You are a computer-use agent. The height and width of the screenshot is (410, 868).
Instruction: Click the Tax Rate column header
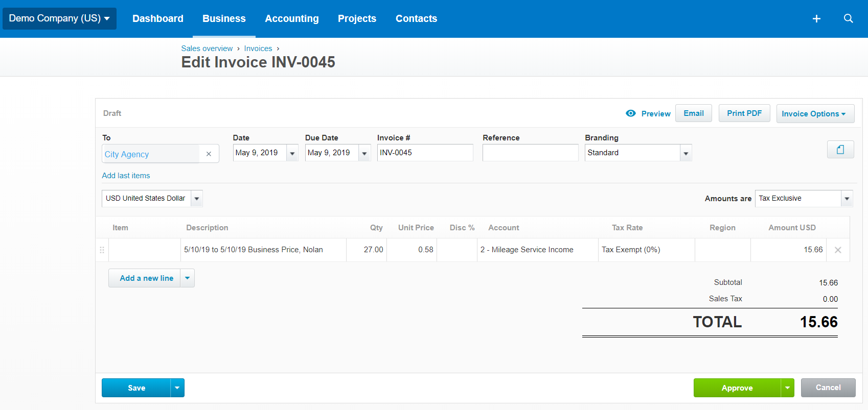(627, 228)
